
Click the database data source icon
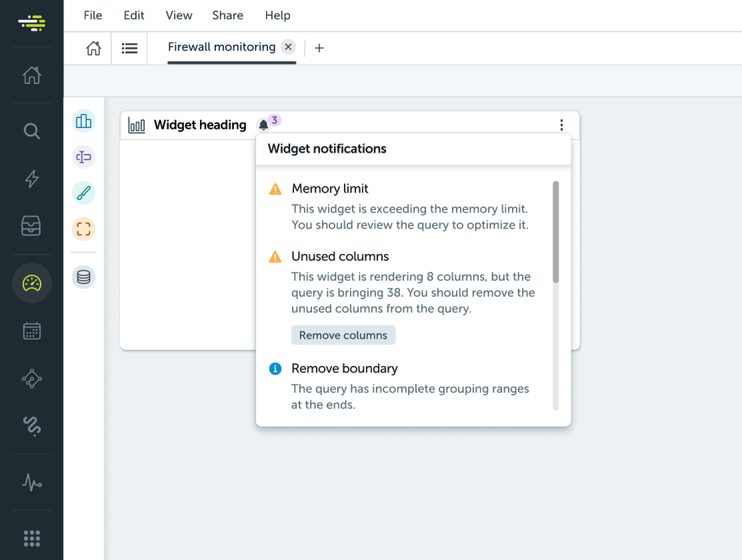pyautogui.click(x=83, y=277)
